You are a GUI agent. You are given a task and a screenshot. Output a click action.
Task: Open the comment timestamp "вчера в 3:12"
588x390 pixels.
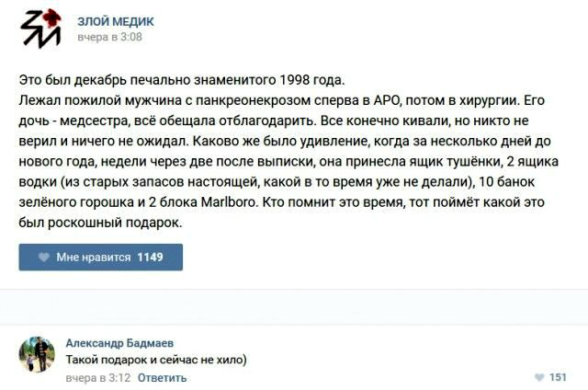[x=98, y=378]
